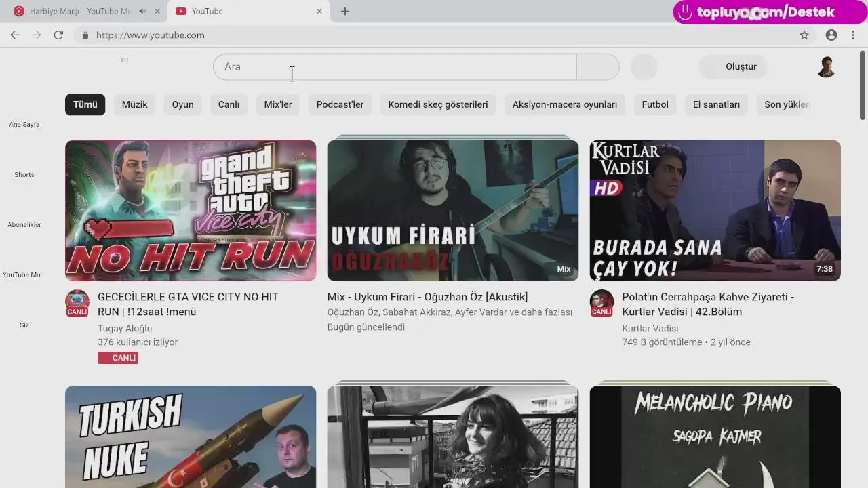868x488 pixels.
Task: View site security lock info
Action: coord(85,35)
